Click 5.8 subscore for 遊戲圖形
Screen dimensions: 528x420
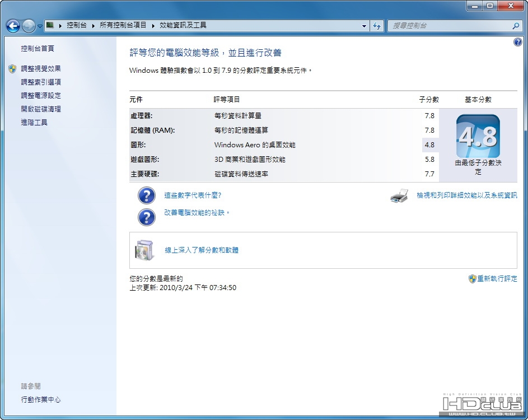point(429,159)
